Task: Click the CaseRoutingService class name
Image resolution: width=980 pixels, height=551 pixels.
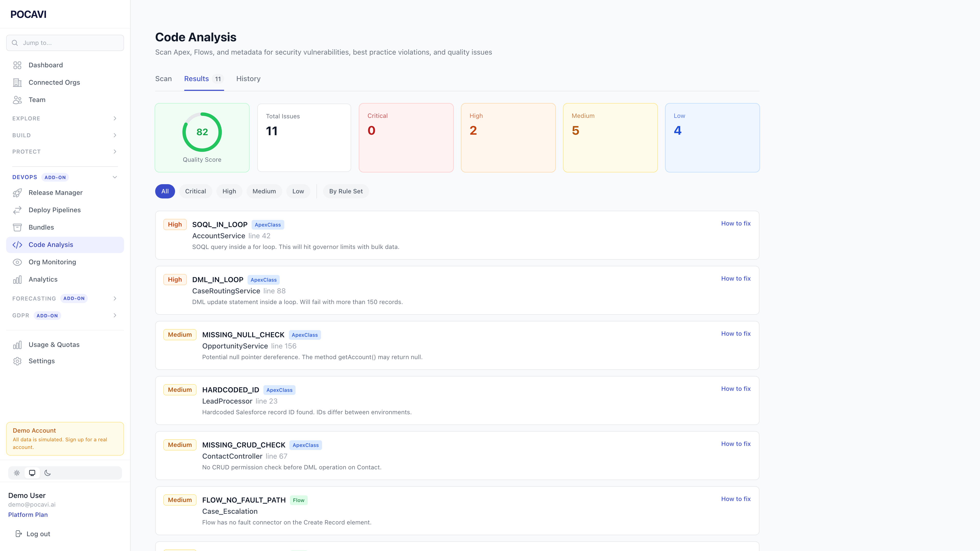Action: click(226, 291)
